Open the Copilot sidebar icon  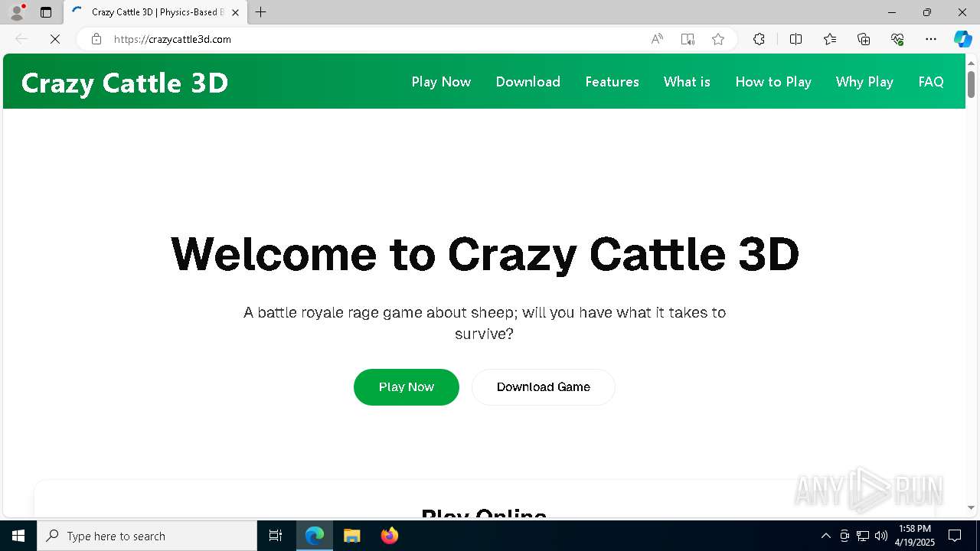click(x=962, y=39)
